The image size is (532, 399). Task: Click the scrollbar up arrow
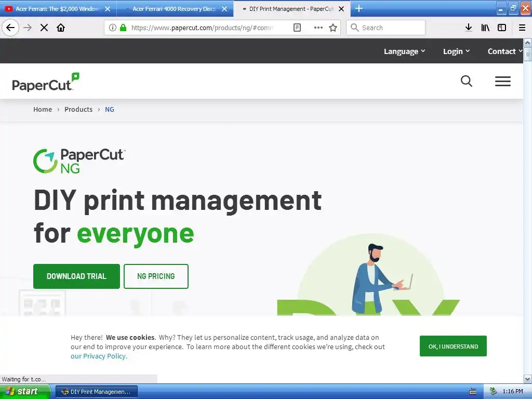click(528, 43)
